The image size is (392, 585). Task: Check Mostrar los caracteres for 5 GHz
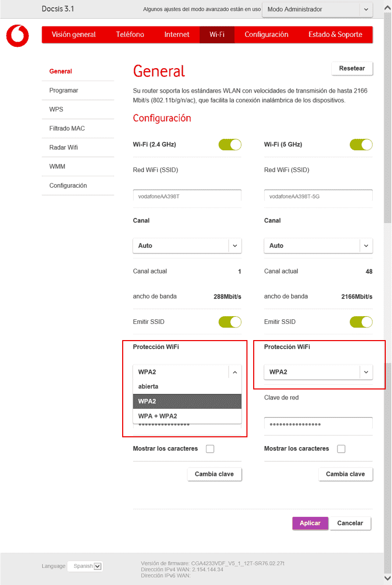tap(341, 449)
